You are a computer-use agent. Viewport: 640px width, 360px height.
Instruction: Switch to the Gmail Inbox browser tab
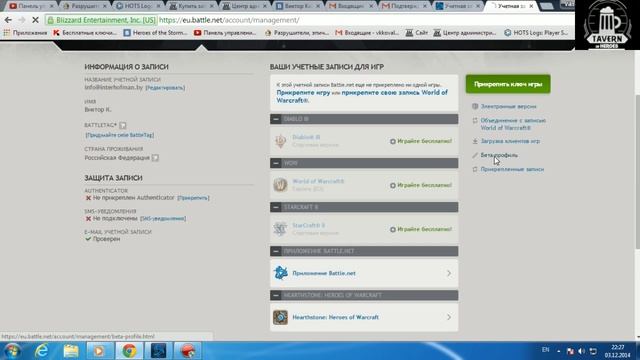[x=350, y=6]
